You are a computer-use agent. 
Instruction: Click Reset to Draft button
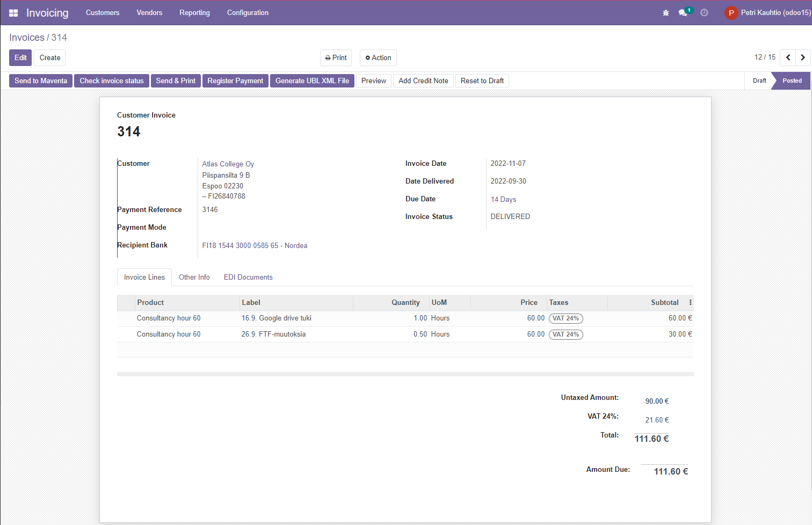[482, 81]
